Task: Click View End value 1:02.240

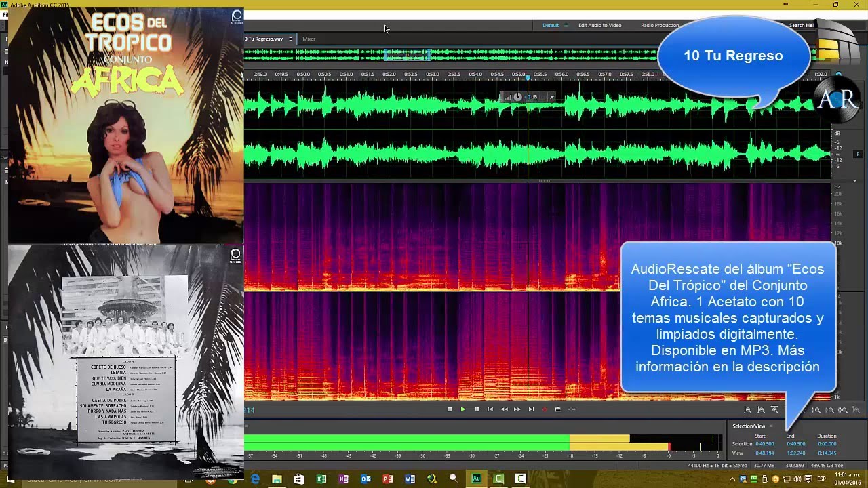Action: pos(795,453)
